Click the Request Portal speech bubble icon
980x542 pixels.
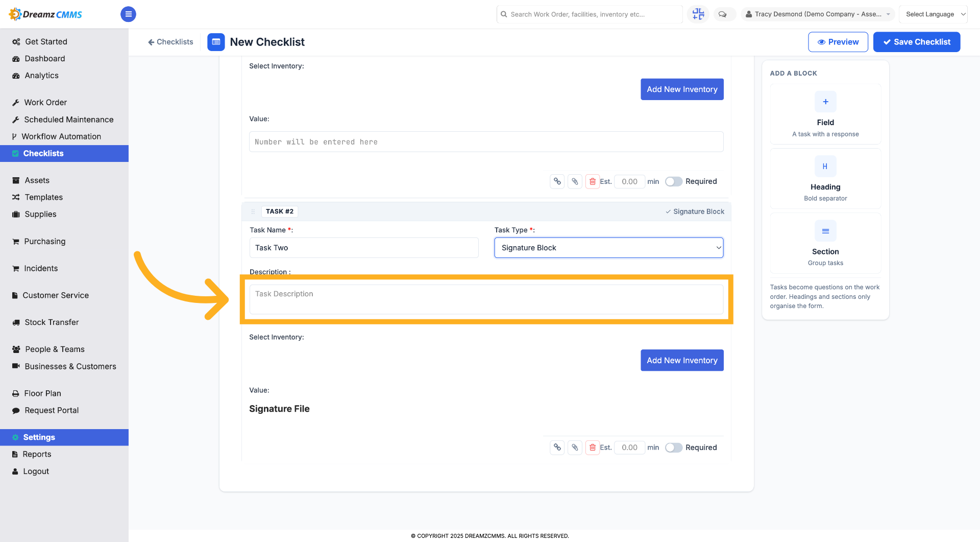click(16, 410)
